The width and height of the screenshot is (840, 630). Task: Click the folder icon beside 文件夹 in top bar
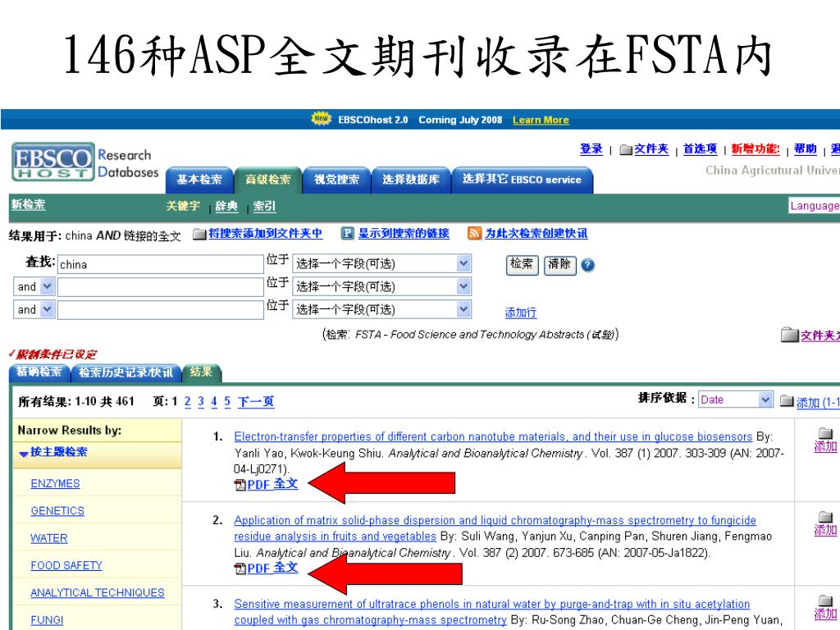(625, 149)
